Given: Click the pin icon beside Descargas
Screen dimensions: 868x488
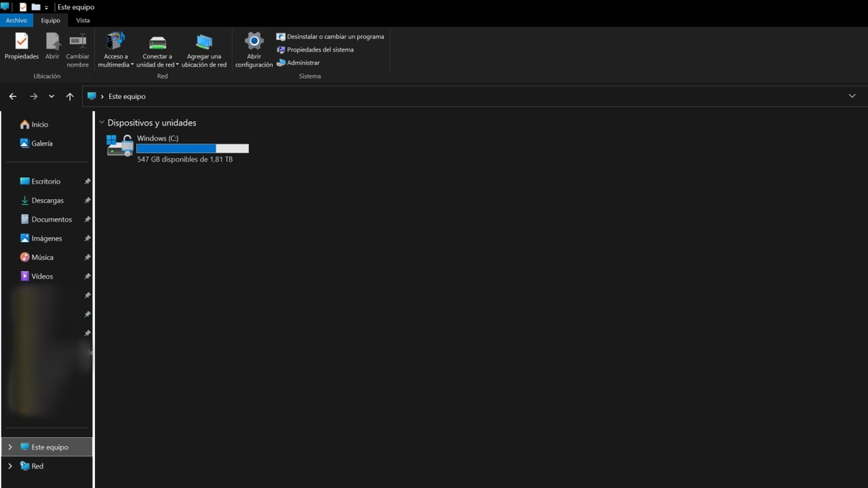Looking at the screenshot, I should [87, 200].
